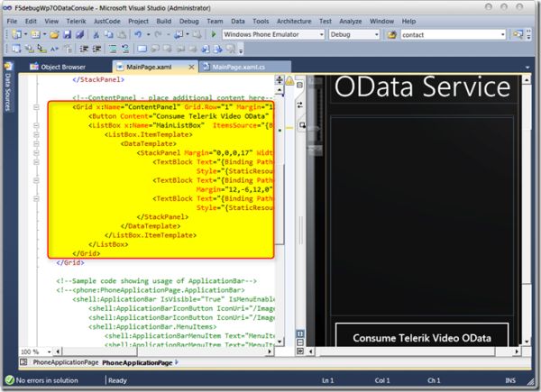The image size is (541, 392).
Task: Click the Toggle Bookmark icon in second toolbar
Action: point(142,49)
